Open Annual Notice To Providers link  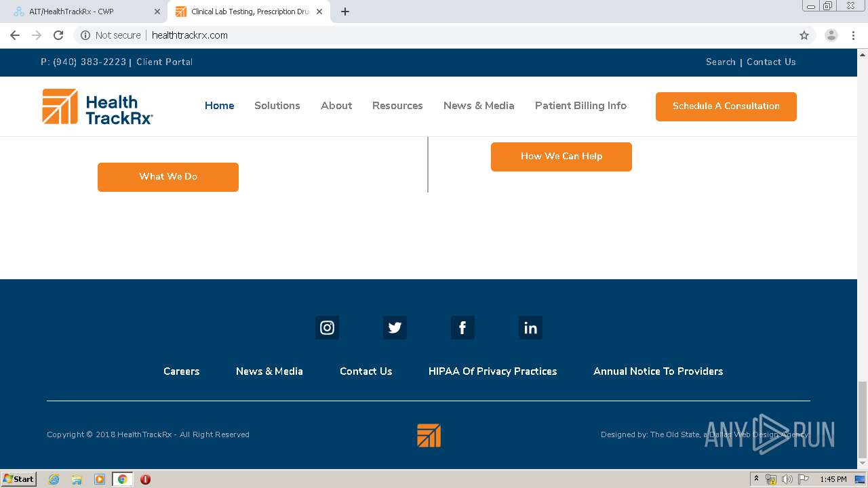658,371
